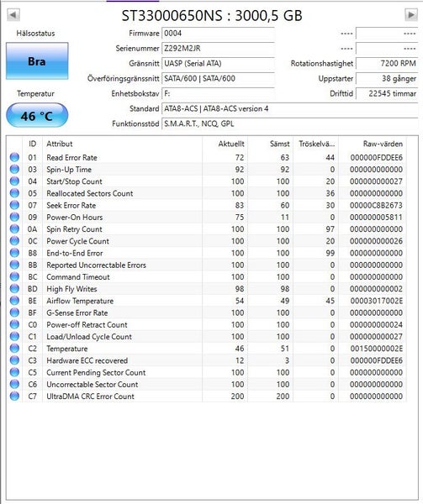
Task: Click into the Firmware field showing 0004
Action: coord(218,34)
